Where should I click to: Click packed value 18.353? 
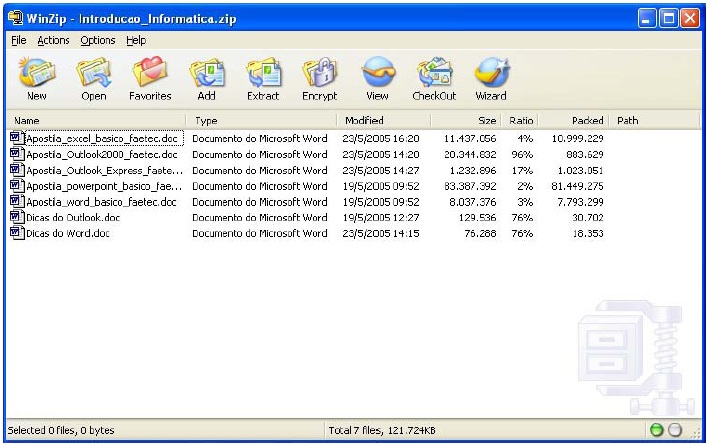pos(588,234)
